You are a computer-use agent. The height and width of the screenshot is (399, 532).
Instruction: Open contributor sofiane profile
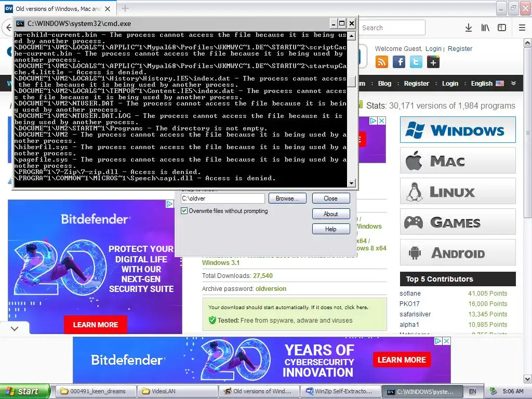pos(410,294)
